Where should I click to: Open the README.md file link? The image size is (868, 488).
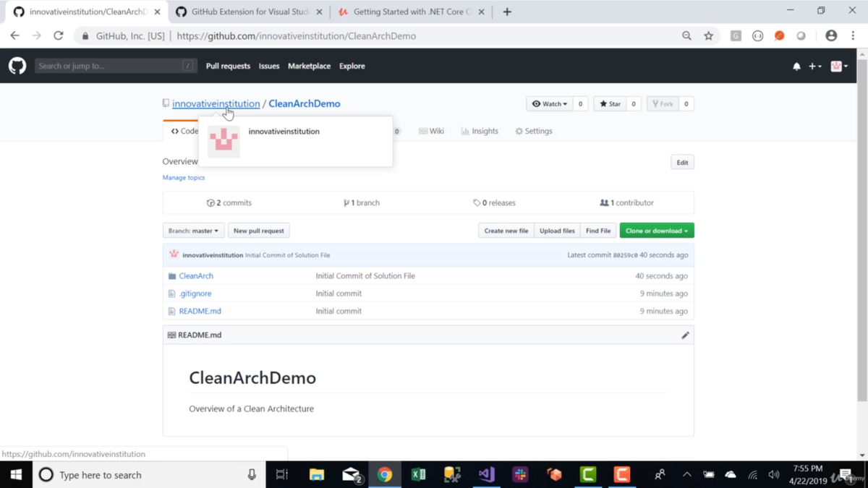click(200, 311)
